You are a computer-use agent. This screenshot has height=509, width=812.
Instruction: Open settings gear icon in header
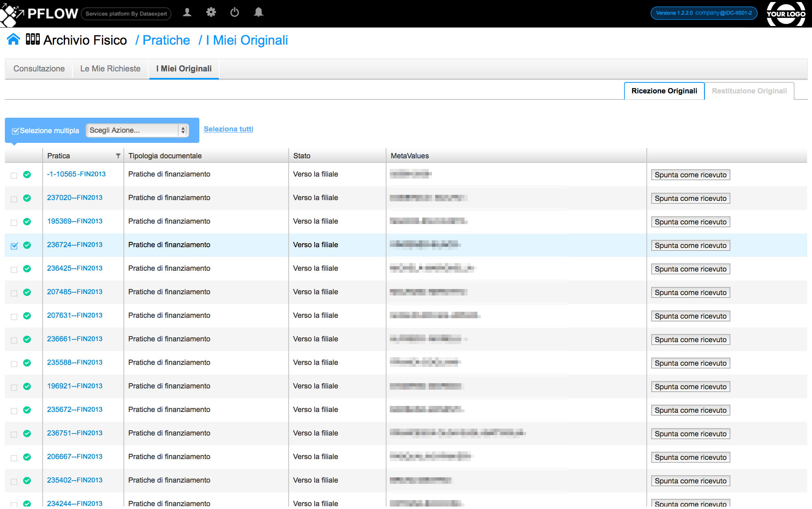pos(211,13)
